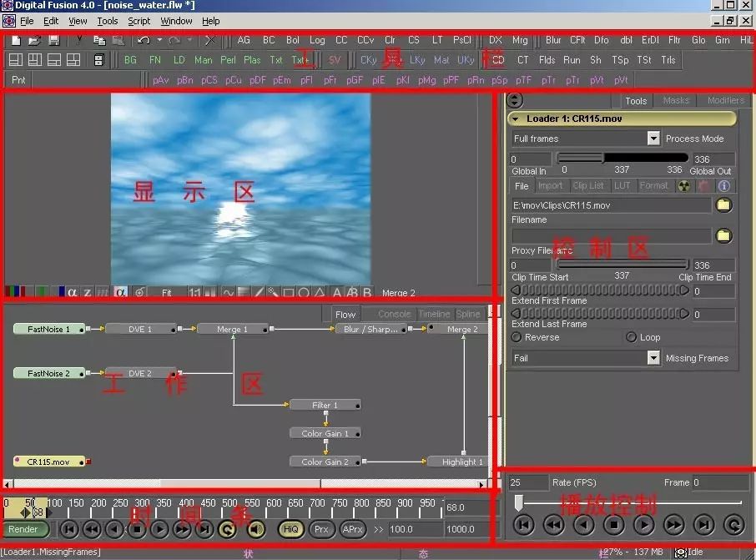Click the info icon in Loader tabs

(723, 186)
